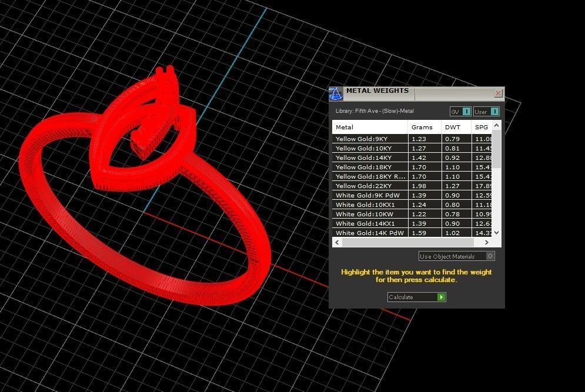Viewport: 585px width, 392px height.
Task: Select the Yellow Gold:10KY row
Action: 412,148
